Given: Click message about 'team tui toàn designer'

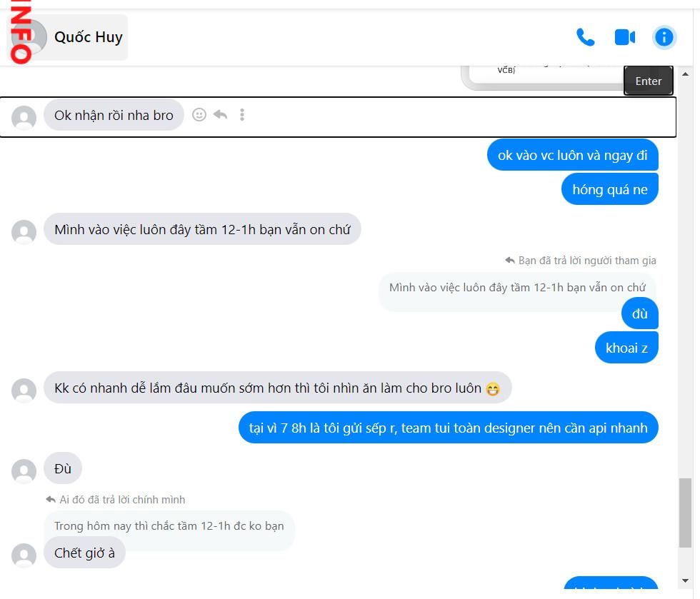Looking at the screenshot, I should pyautogui.click(x=449, y=428).
